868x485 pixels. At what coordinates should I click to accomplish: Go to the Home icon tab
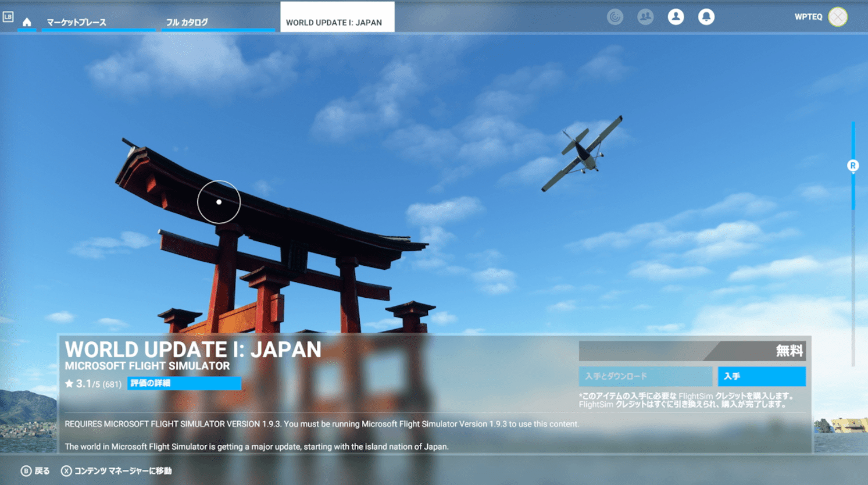click(x=27, y=22)
